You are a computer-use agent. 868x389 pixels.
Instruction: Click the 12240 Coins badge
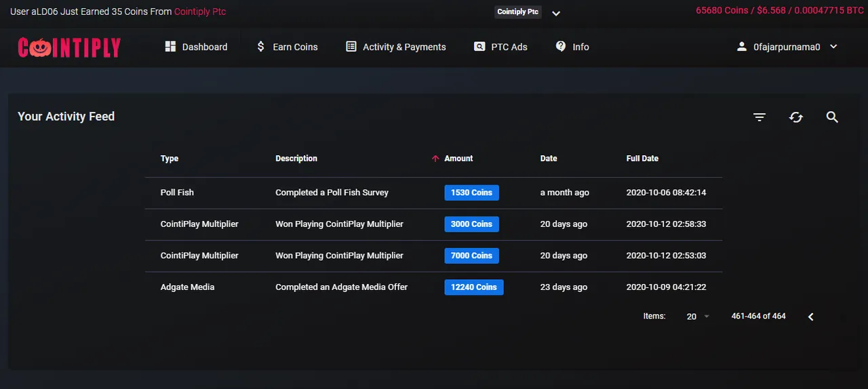click(474, 287)
